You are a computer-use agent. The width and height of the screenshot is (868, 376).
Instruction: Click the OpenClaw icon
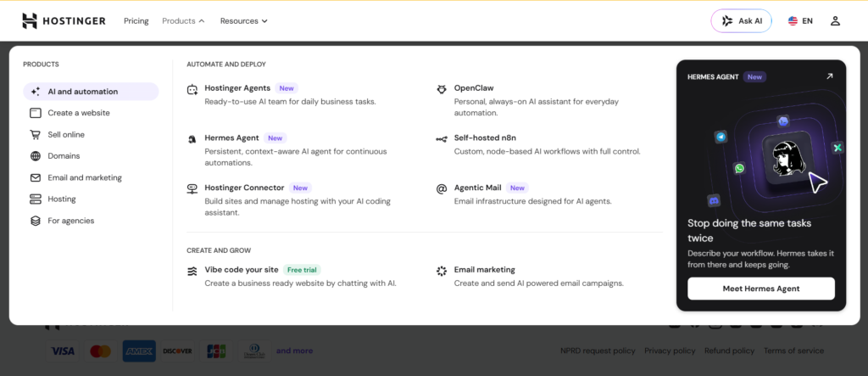click(441, 89)
